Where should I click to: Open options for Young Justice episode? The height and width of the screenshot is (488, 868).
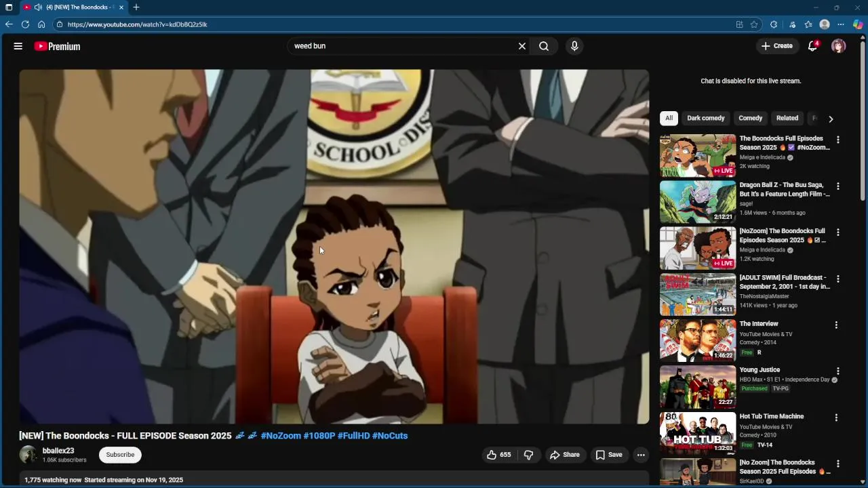click(x=838, y=371)
